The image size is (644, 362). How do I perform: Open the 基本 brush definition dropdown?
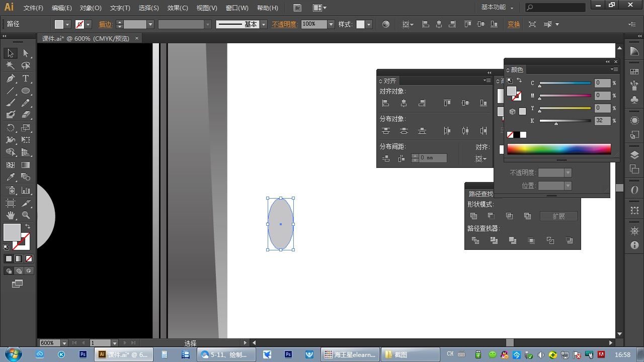point(264,24)
